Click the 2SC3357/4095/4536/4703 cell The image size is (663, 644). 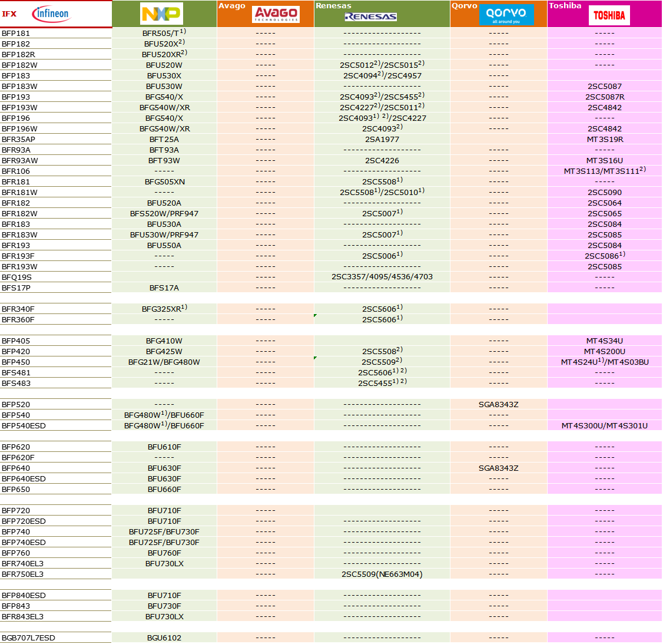[x=382, y=277]
